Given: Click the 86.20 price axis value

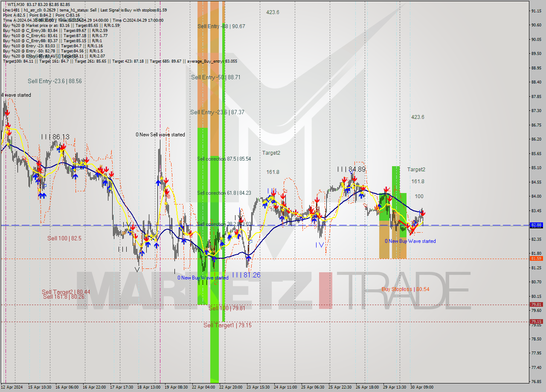Looking at the screenshot, I should click(x=536, y=139).
